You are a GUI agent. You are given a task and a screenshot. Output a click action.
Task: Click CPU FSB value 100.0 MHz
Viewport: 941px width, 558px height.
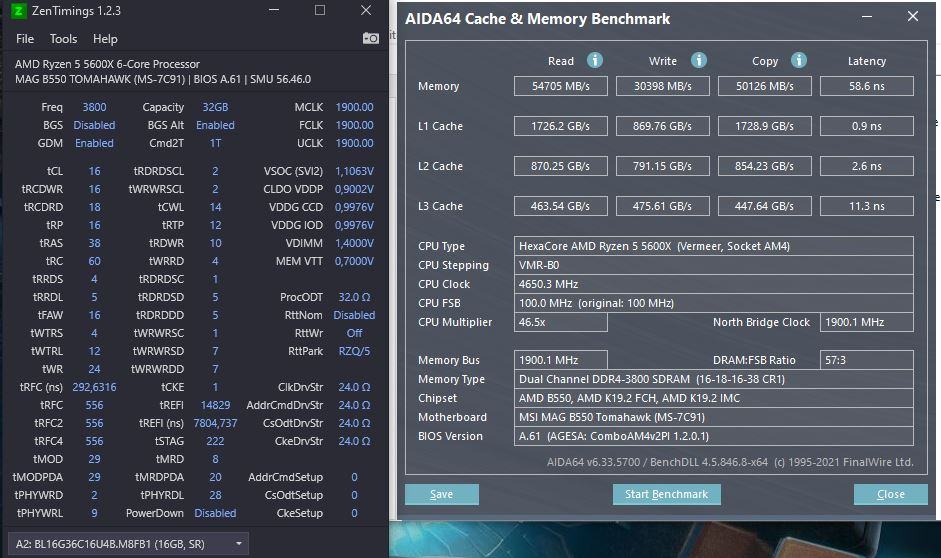(714, 303)
